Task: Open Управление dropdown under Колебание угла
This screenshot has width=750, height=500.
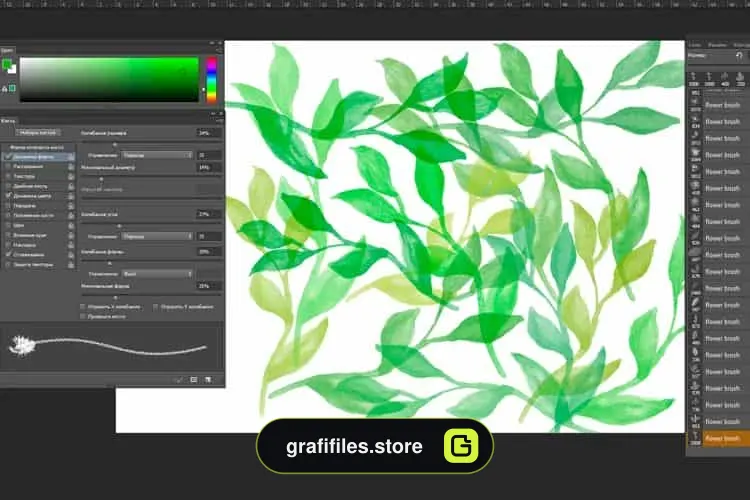Action: pyautogui.click(x=157, y=236)
